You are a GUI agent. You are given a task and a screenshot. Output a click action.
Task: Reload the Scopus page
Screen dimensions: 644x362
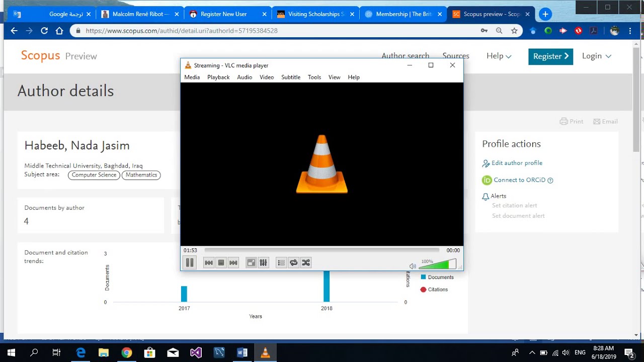44,31
